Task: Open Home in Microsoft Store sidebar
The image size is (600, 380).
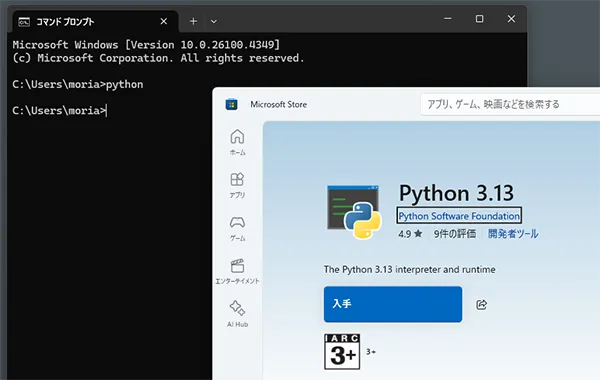Action: pos(237,142)
